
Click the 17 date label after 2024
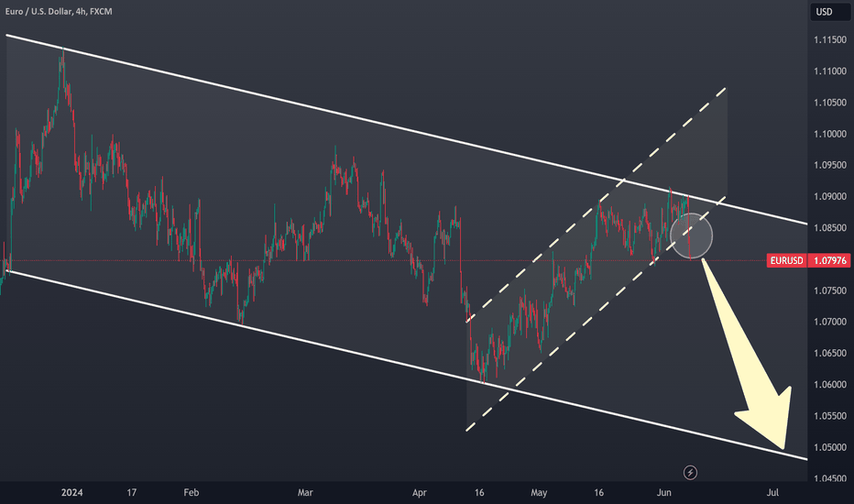pyautogui.click(x=131, y=493)
